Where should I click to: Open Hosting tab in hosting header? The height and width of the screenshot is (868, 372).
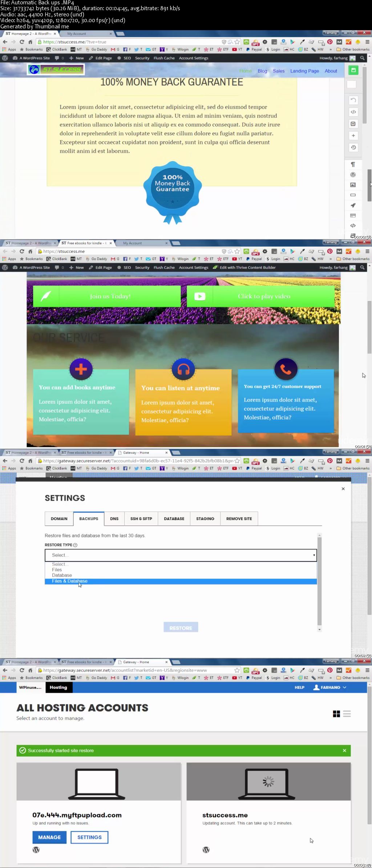click(x=58, y=687)
